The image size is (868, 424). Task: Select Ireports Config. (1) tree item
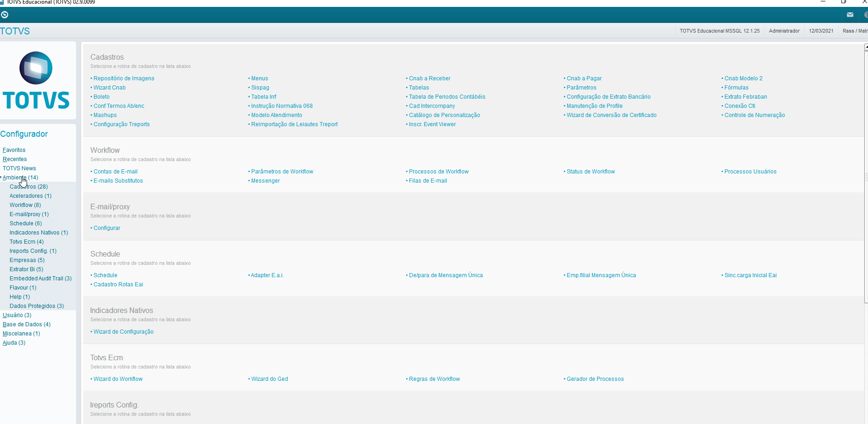click(x=33, y=251)
